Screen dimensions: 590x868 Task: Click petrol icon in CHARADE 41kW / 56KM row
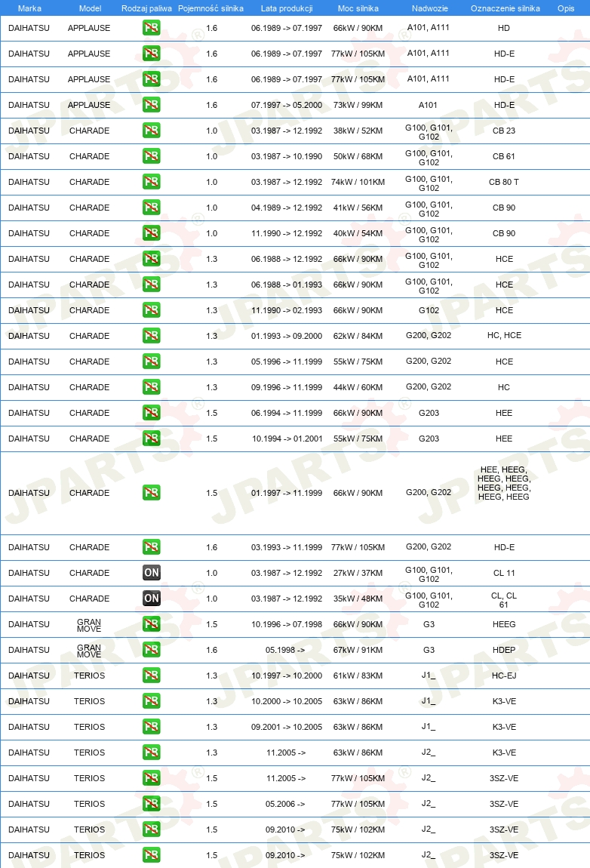pos(151,208)
